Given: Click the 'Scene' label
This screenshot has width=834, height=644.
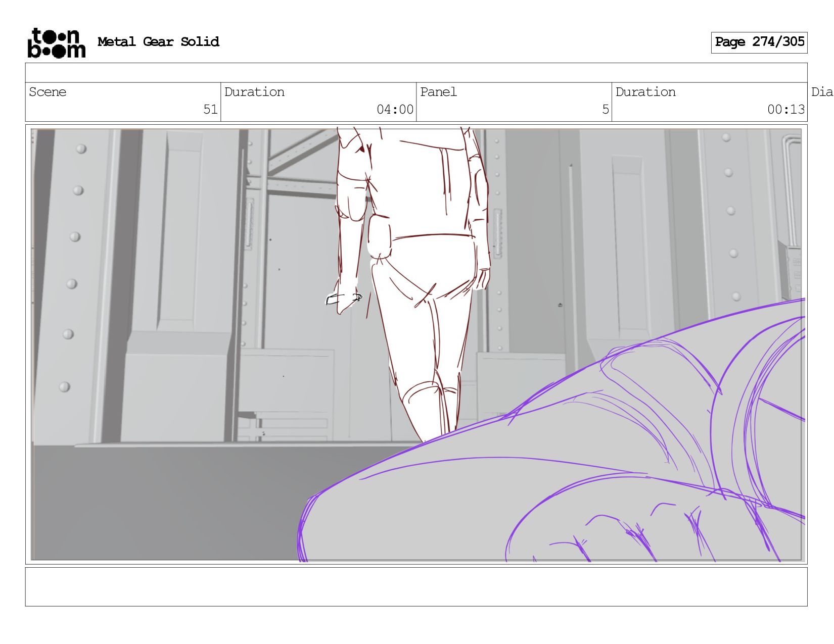Looking at the screenshot, I should click(x=48, y=92).
